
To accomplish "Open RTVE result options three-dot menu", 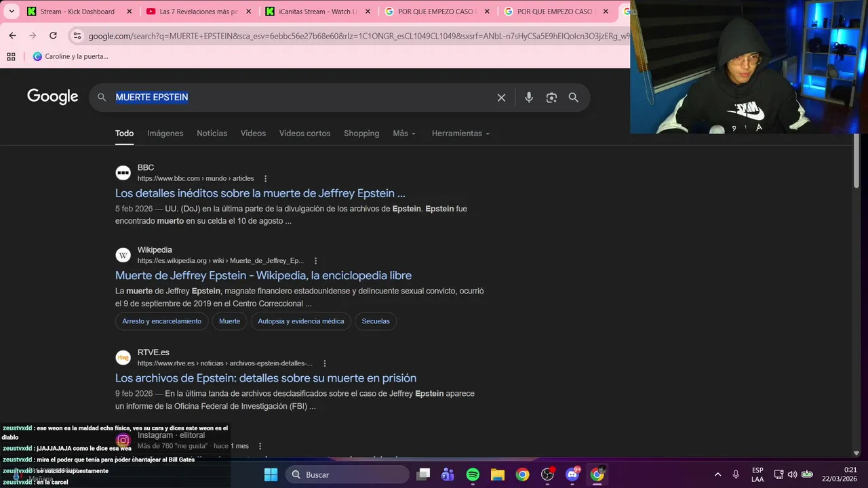I will [325, 363].
